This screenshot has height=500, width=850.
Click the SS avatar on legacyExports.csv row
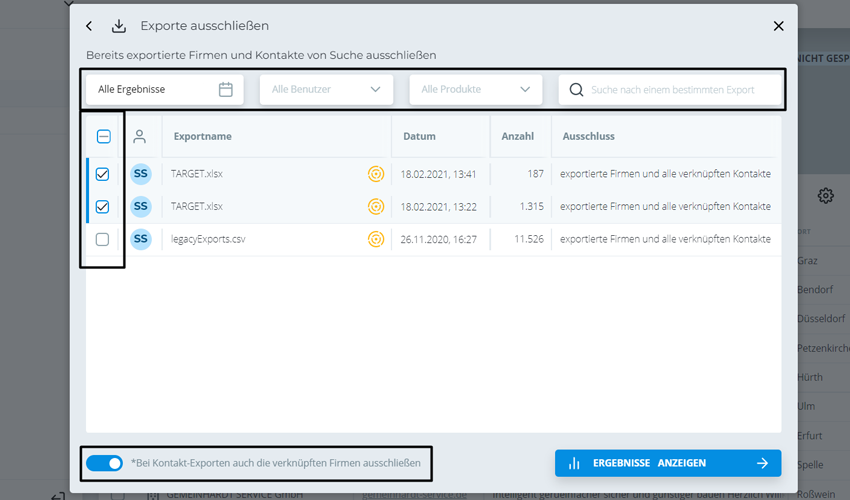(x=141, y=239)
